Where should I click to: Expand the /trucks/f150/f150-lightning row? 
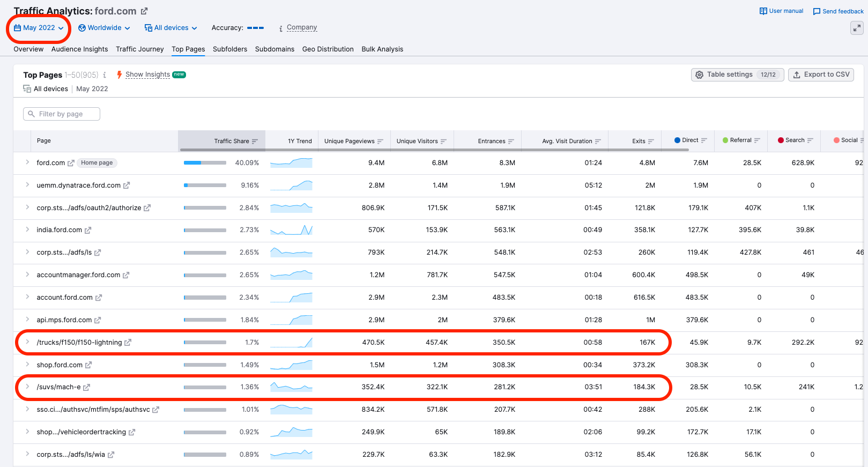(27, 342)
